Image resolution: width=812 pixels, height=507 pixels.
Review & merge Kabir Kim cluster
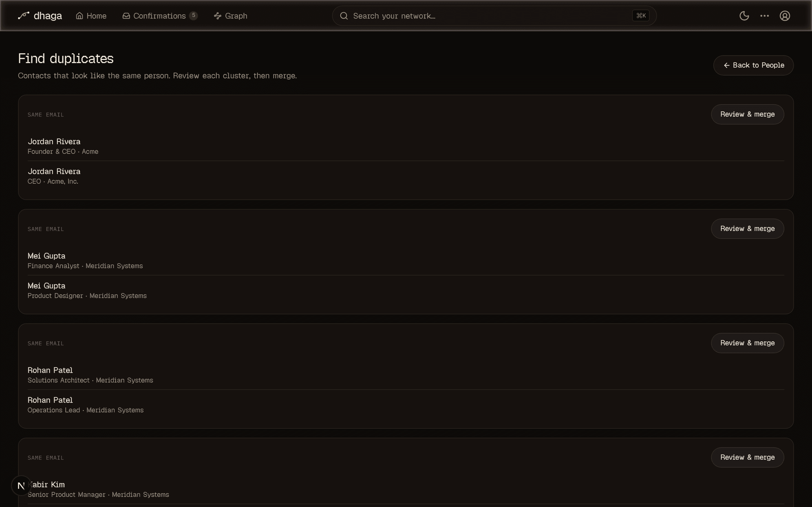tap(747, 457)
